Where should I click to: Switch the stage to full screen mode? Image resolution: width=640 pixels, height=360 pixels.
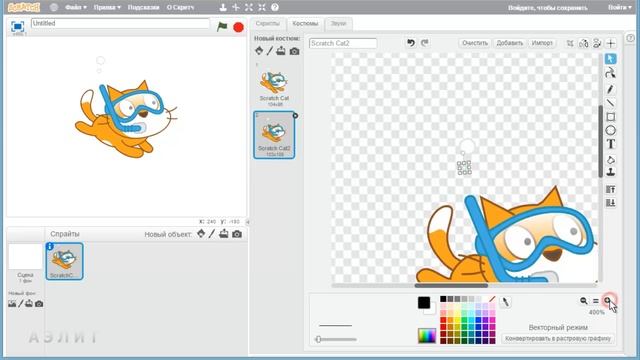[x=18, y=27]
